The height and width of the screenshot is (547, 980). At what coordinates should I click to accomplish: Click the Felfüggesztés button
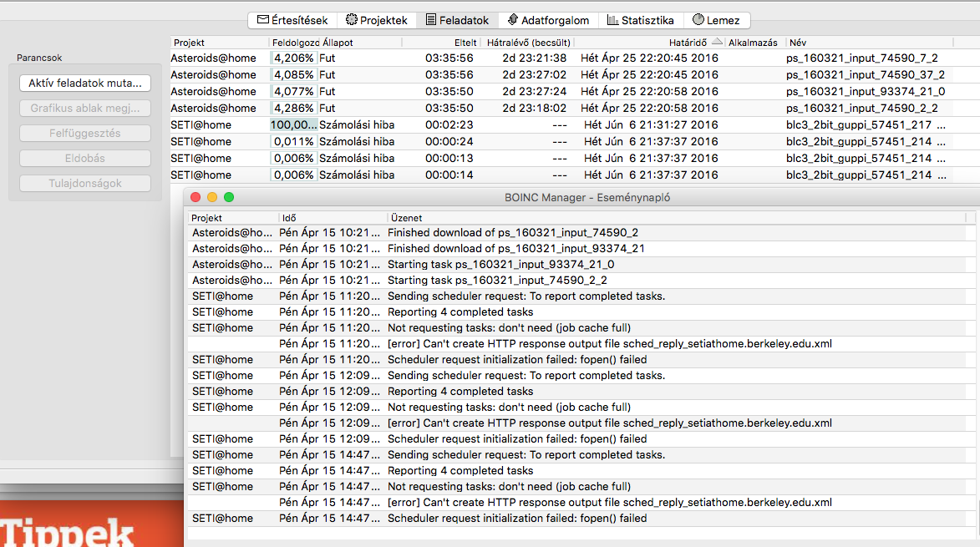(x=85, y=133)
